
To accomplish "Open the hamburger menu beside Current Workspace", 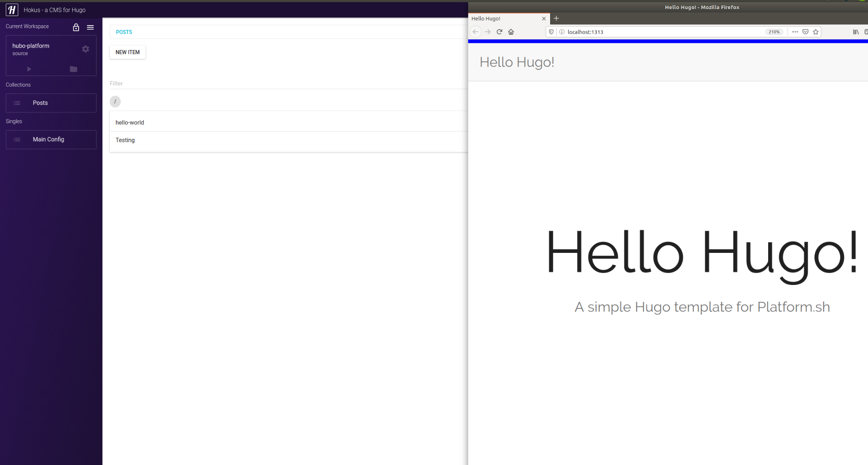I will (90, 27).
